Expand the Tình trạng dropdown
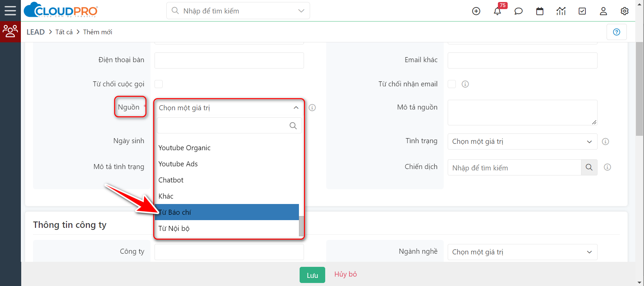This screenshot has width=644, height=286. click(x=522, y=141)
